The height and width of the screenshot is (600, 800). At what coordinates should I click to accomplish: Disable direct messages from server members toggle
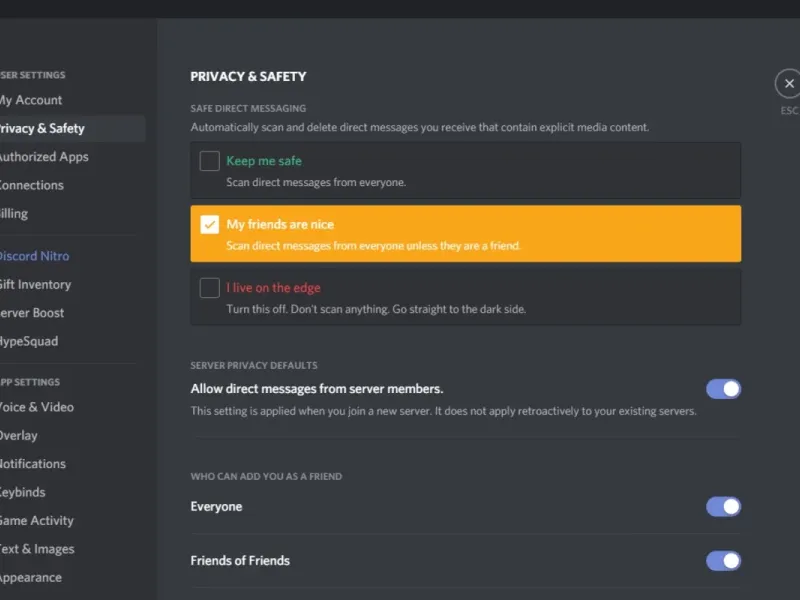[x=723, y=389]
